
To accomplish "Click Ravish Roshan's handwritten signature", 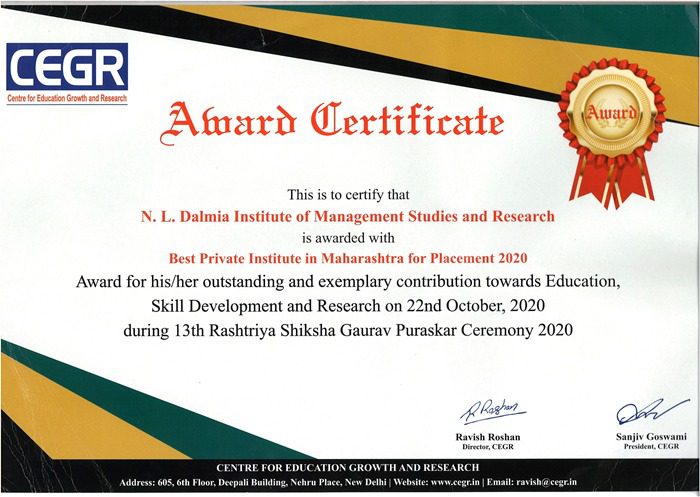I will pyautogui.click(x=491, y=411).
